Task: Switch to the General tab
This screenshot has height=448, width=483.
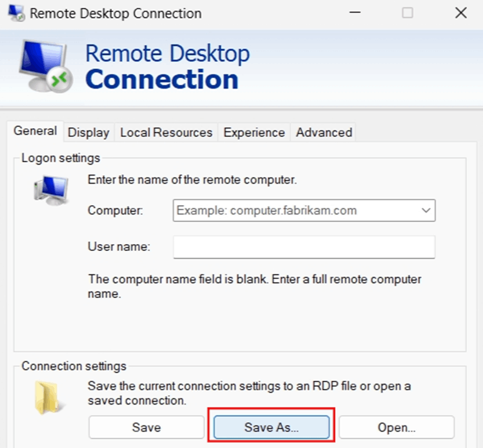Action: tap(35, 132)
